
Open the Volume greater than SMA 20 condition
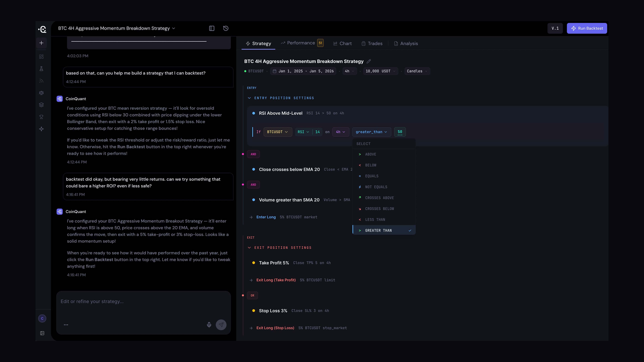[x=289, y=200]
